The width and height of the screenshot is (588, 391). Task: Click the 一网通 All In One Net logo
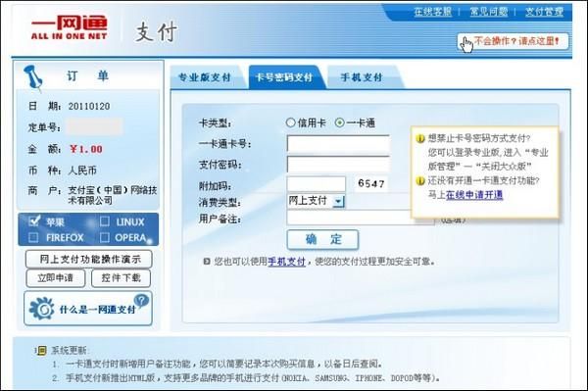click(x=70, y=28)
